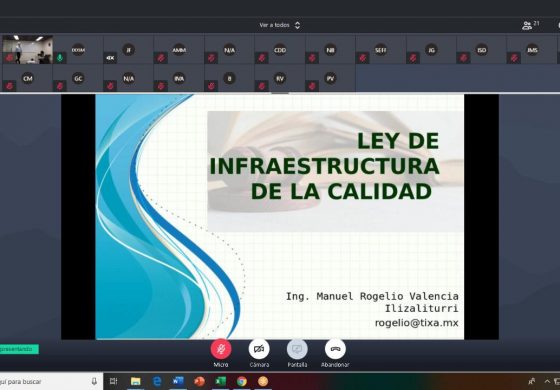Select the CM participant avatar
560x390 pixels.
coord(28,78)
